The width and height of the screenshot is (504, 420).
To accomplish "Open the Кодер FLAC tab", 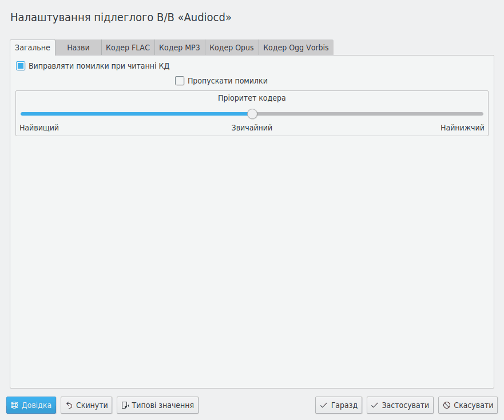I will 128,47.
